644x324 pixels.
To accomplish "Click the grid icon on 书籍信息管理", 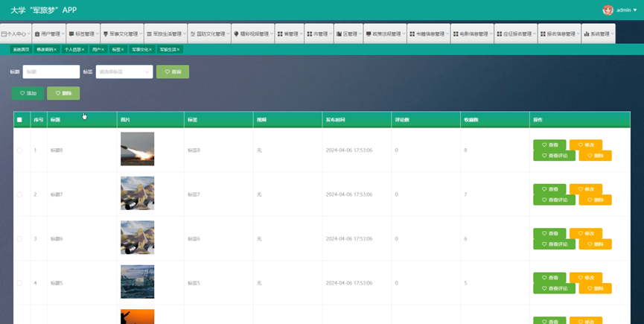I will tap(412, 34).
